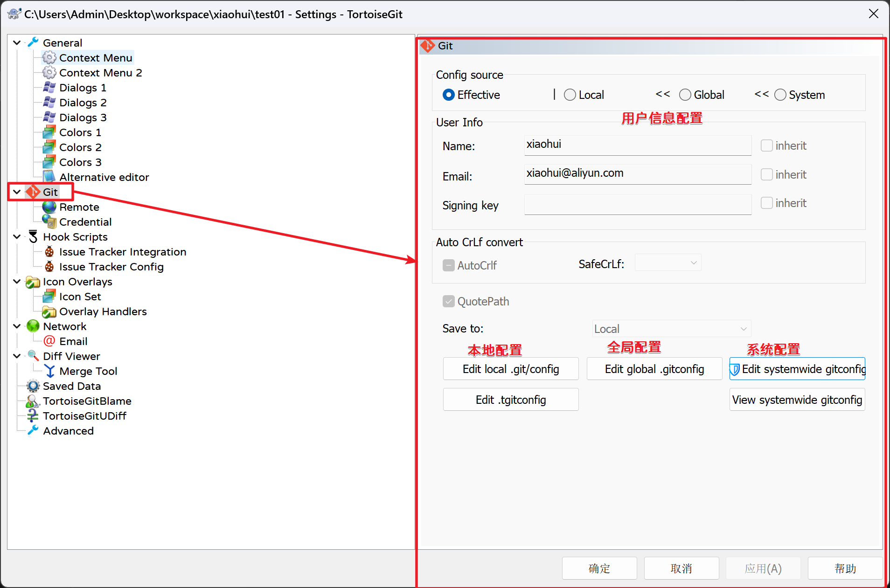
Task: Collapse the Hook Scripts tree node
Action: click(x=17, y=236)
